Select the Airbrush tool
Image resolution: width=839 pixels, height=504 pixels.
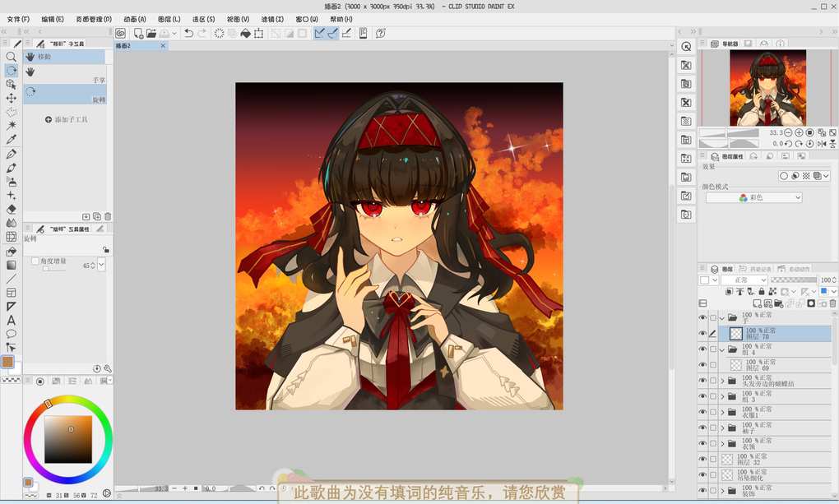[11, 182]
